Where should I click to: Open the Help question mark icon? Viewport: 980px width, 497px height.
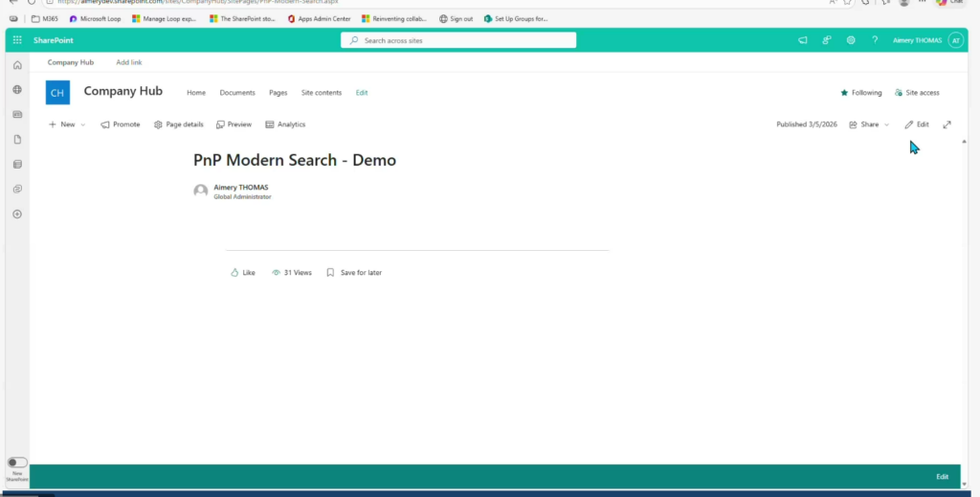tap(875, 40)
